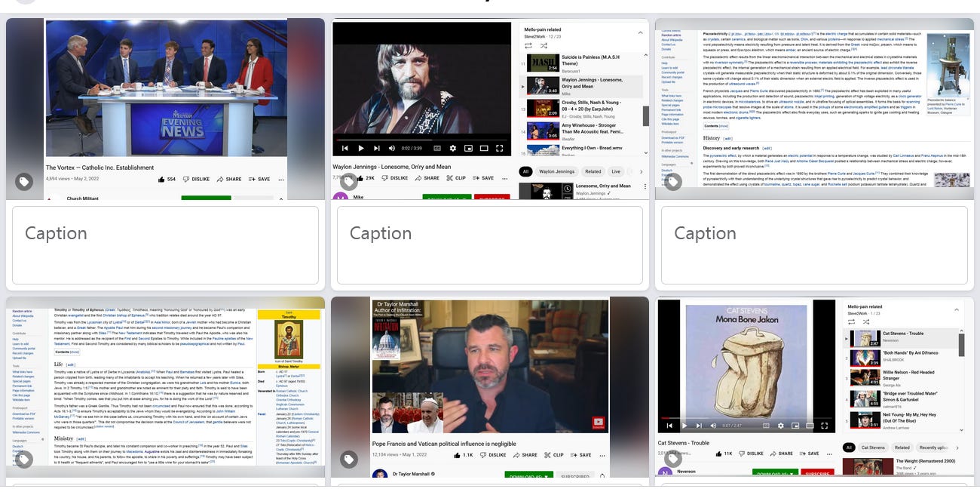Open the Waylon Jennings Lonesome On'ry and Mean thumbnail

coord(490,109)
